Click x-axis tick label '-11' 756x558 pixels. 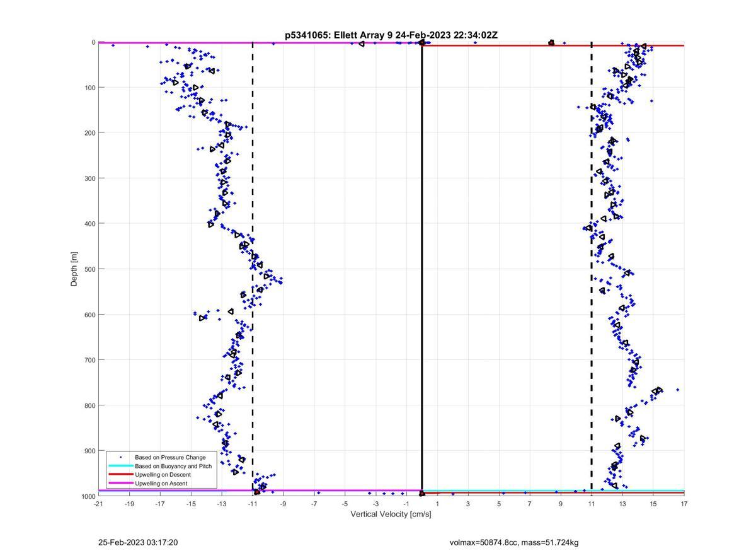point(253,504)
